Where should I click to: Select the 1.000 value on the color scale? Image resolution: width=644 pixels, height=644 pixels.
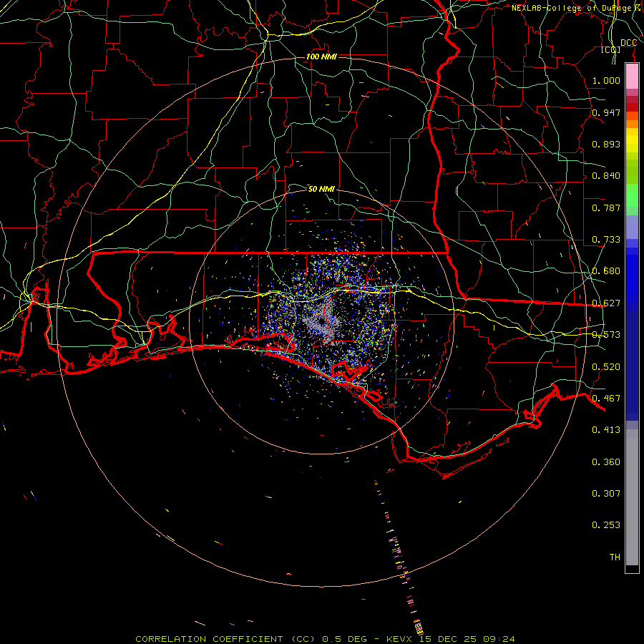pos(606,81)
